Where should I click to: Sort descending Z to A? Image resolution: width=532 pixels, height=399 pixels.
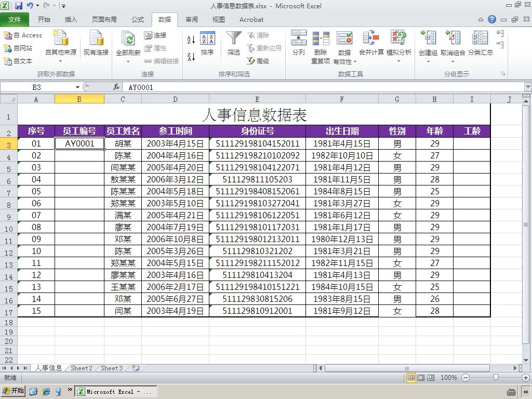pos(191,57)
